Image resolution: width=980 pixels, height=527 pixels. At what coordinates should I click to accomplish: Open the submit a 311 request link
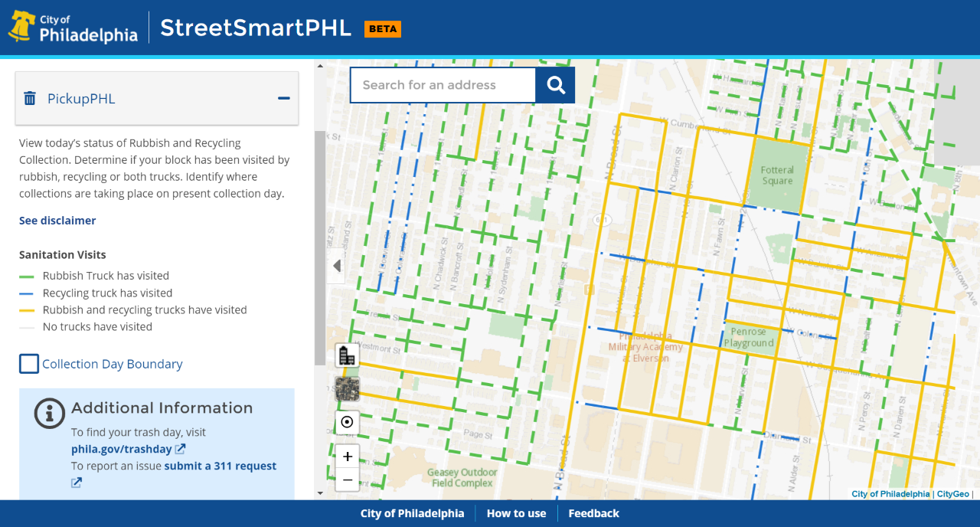coord(220,466)
